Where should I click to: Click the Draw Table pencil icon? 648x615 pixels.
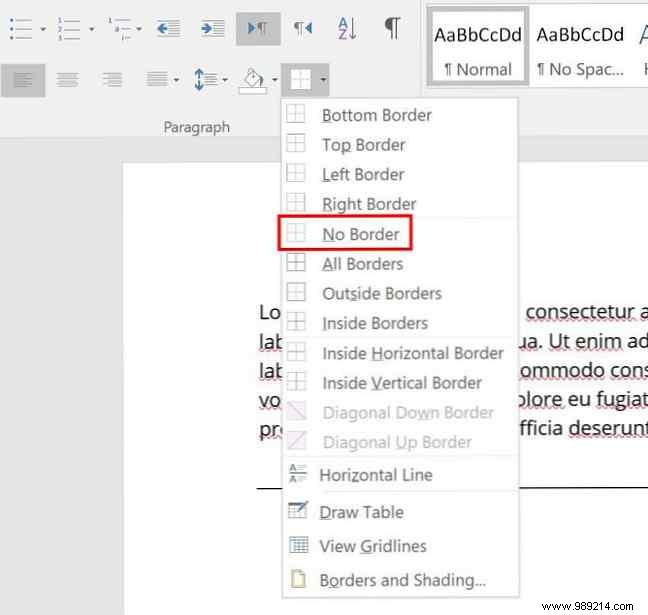point(298,510)
